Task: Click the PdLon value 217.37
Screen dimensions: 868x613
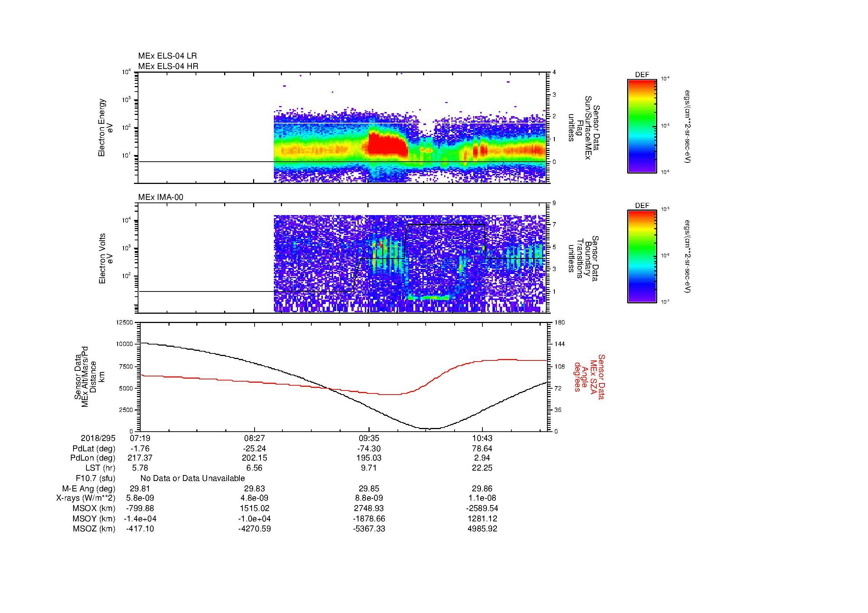Action: [x=140, y=458]
